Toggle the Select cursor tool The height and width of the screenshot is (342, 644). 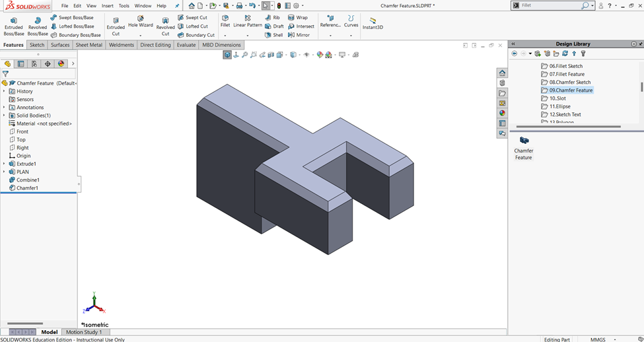tap(266, 6)
